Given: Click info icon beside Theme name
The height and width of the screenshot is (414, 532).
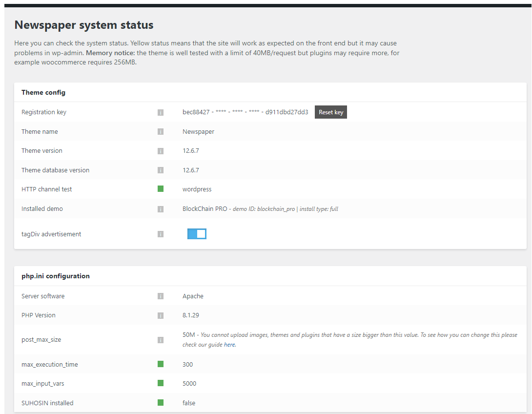Looking at the screenshot, I should pos(161,132).
